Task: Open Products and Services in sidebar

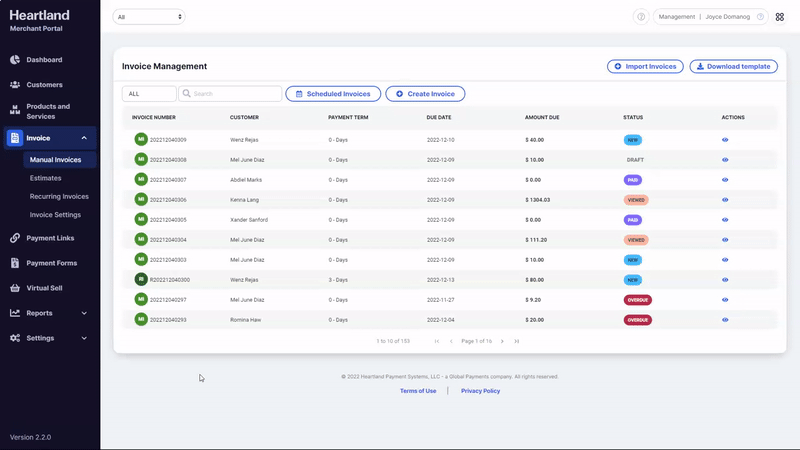Action: pyautogui.click(x=48, y=111)
